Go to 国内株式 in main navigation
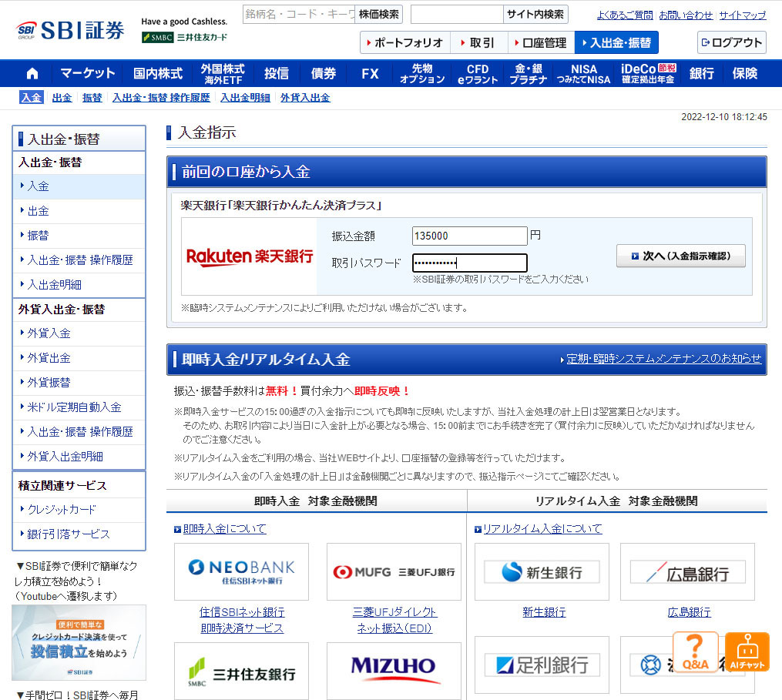The height and width of the screenshot is (700, 782). 157,73
